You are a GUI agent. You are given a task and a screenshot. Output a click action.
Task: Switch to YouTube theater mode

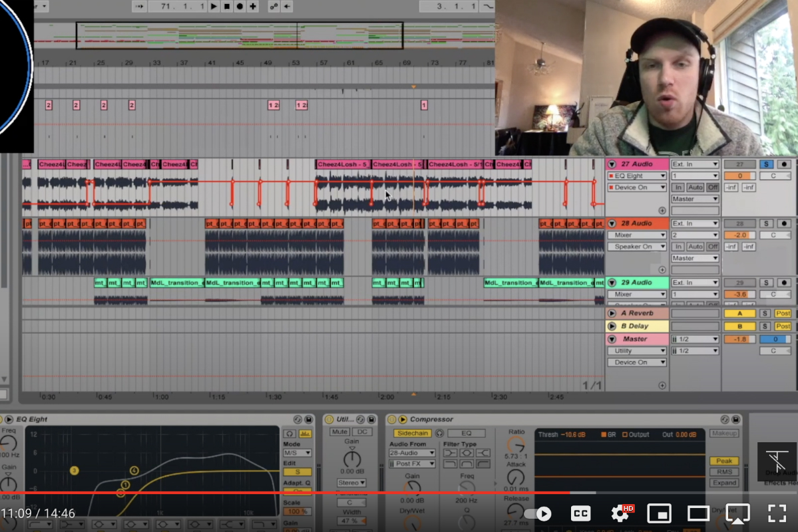698,513
